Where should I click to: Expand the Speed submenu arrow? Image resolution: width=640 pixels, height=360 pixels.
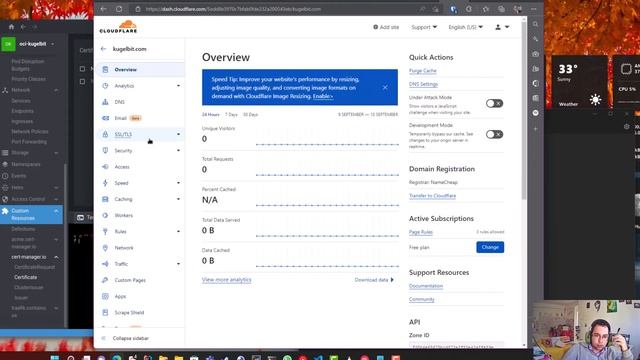pos(178,183)
